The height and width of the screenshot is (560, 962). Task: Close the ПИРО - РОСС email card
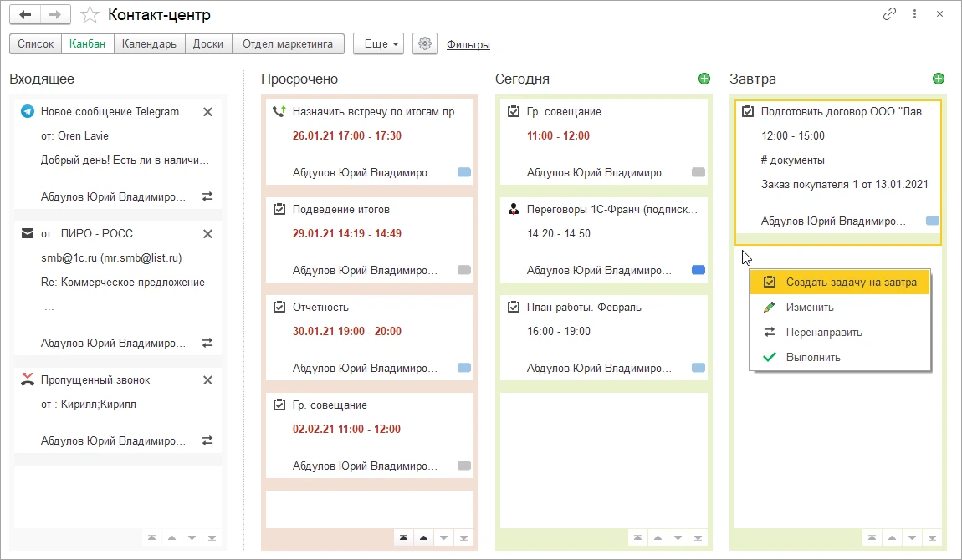click(208, 233)
